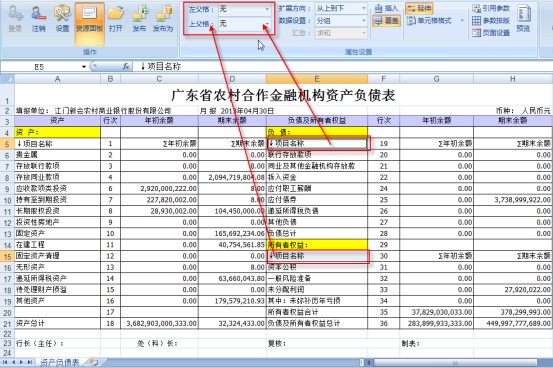
Task: Click the 参数排版 parameter layout icon
Action: tap(491, 21)
